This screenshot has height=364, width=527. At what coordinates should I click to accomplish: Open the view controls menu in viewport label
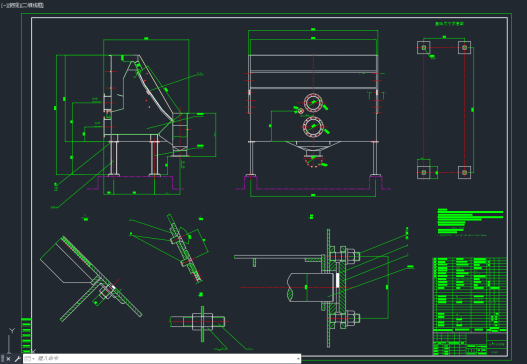coord(15,5)
